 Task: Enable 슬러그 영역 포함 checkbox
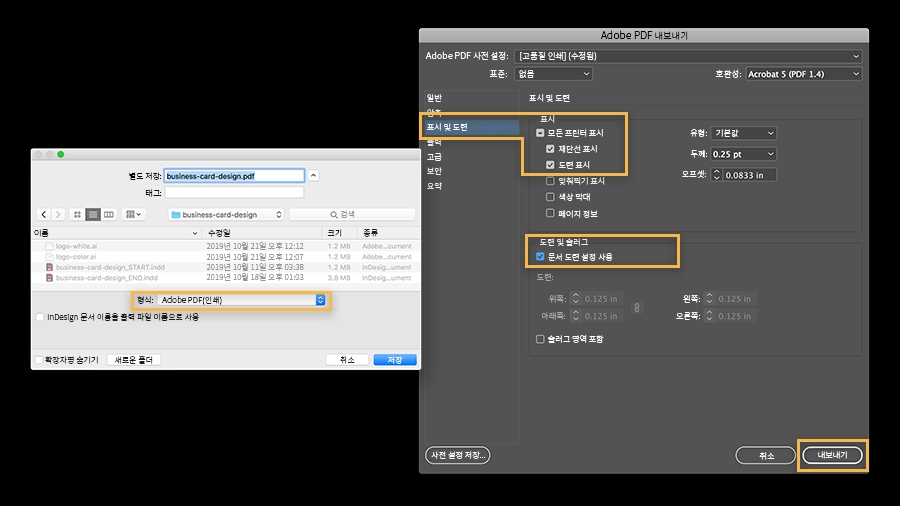point(540,339)
